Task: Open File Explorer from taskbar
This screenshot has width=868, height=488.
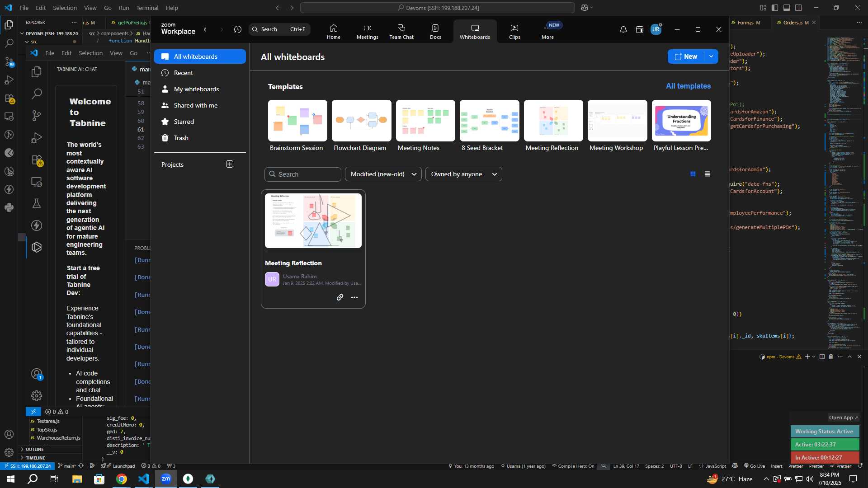Action: click(77, 479)
